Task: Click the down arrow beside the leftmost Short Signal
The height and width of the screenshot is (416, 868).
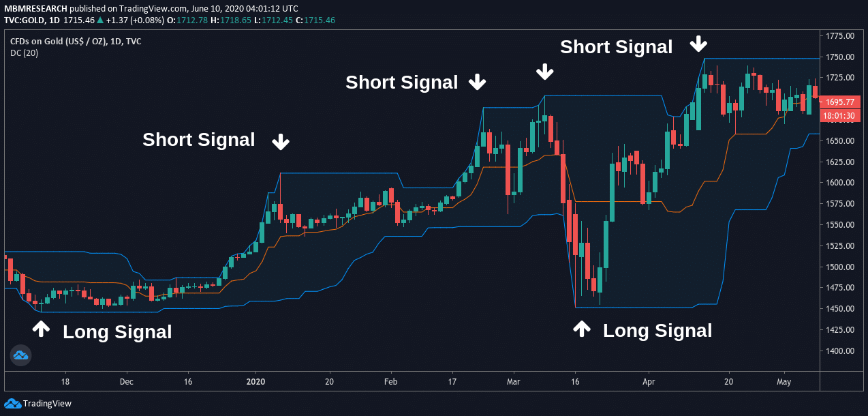Action: [x=281, y=142]
